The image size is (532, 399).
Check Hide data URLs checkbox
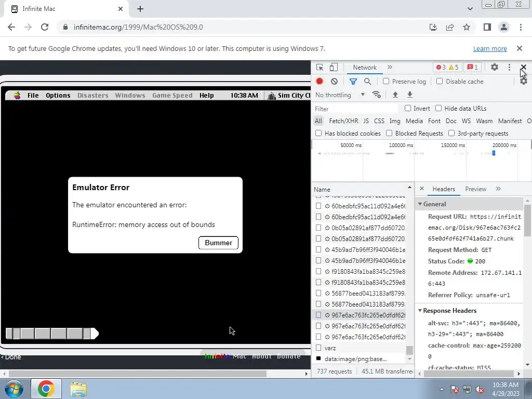click(438, 108)
